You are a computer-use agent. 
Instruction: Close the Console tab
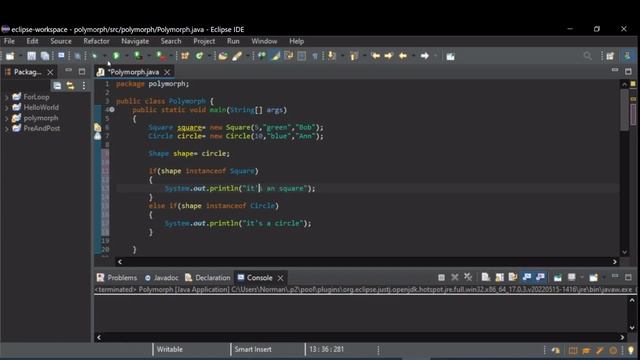point(280,278)
